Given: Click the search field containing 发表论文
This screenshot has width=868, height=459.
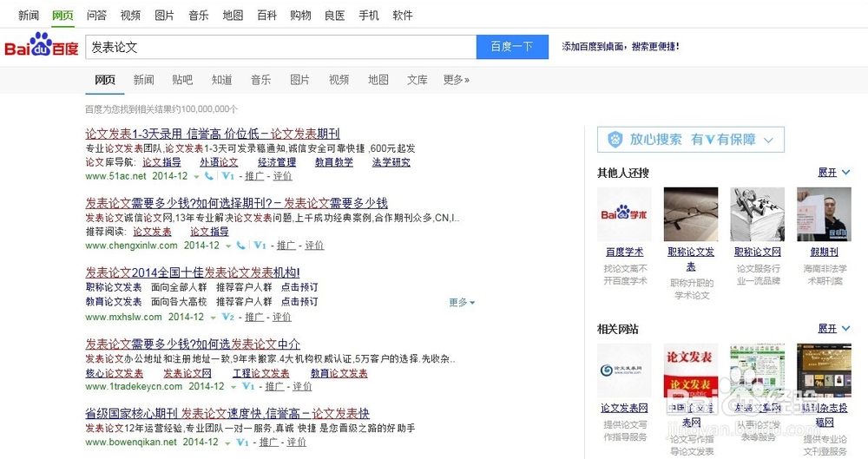Looking at the screenshot, I should tap(280, 47).
